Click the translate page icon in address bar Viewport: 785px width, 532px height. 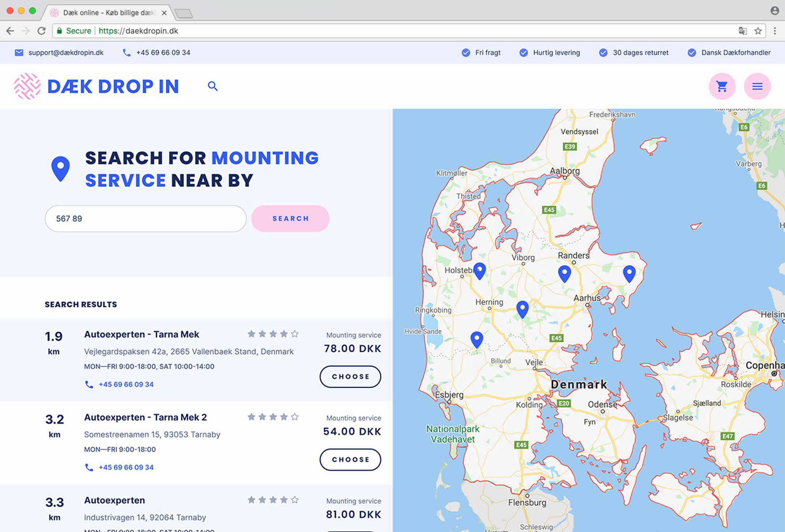point(743,31)
